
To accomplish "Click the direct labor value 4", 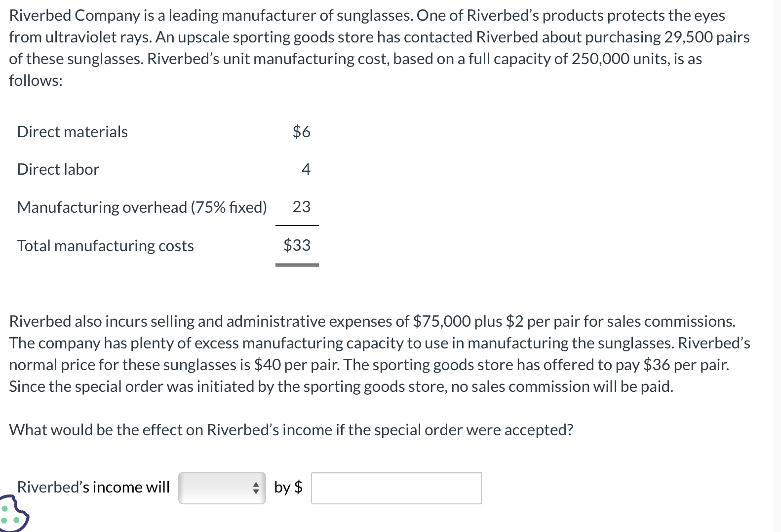I will (306, 169).
